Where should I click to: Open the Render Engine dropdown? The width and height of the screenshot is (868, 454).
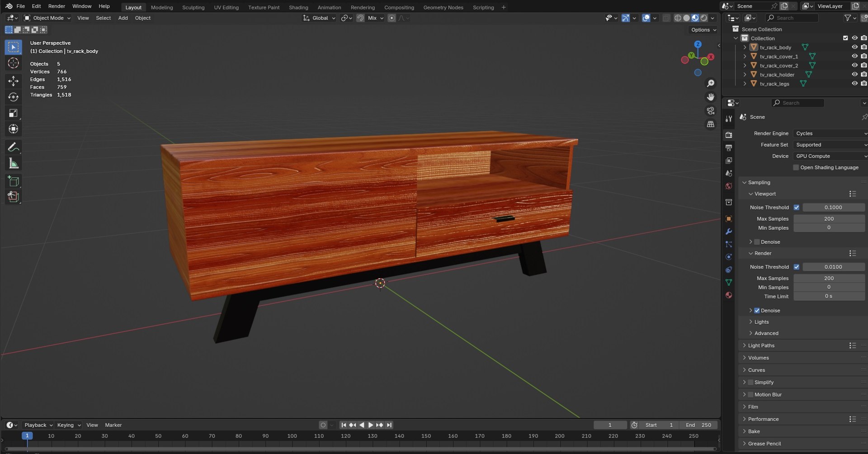pyautogui.click(x=830, y=133)
